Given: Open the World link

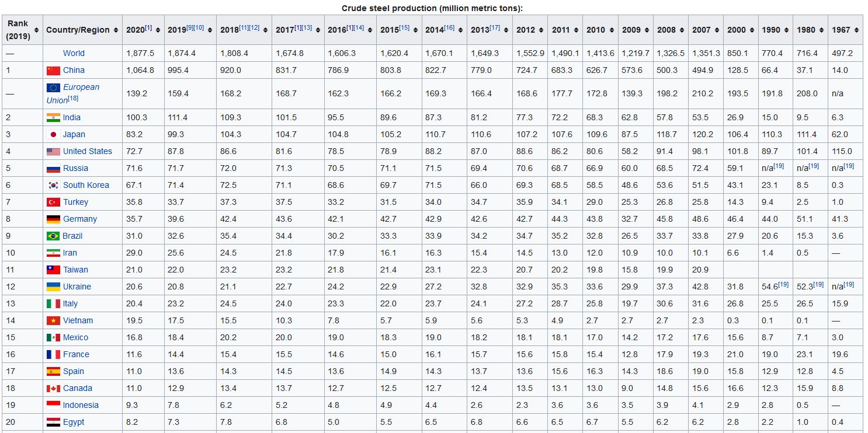Looking at the screenshot, I should click(x=74, y=53).
